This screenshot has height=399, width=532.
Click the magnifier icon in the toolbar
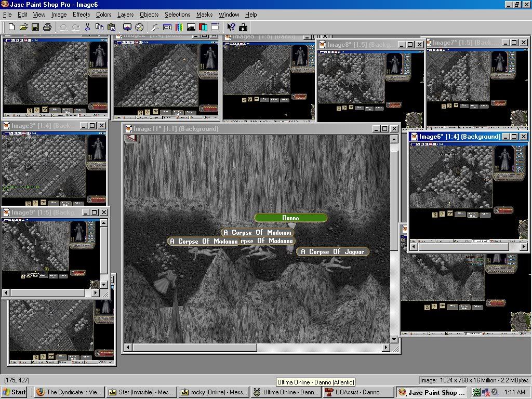[x=155, y=27]
